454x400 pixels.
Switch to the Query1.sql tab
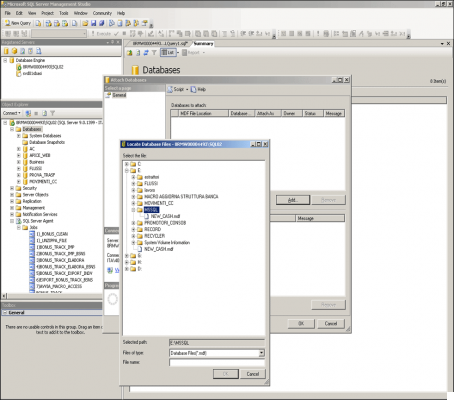[160, 44]
